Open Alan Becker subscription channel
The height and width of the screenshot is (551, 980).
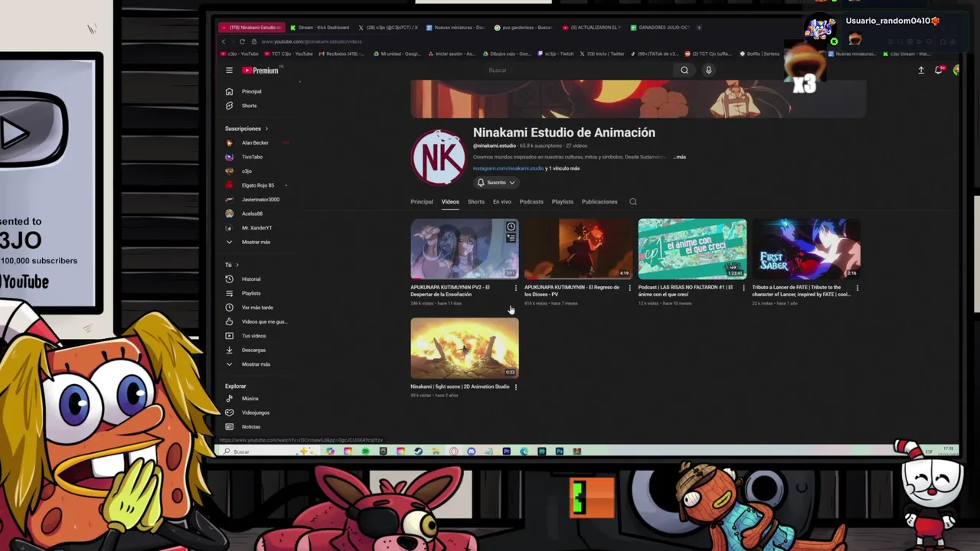coord(255,143)
